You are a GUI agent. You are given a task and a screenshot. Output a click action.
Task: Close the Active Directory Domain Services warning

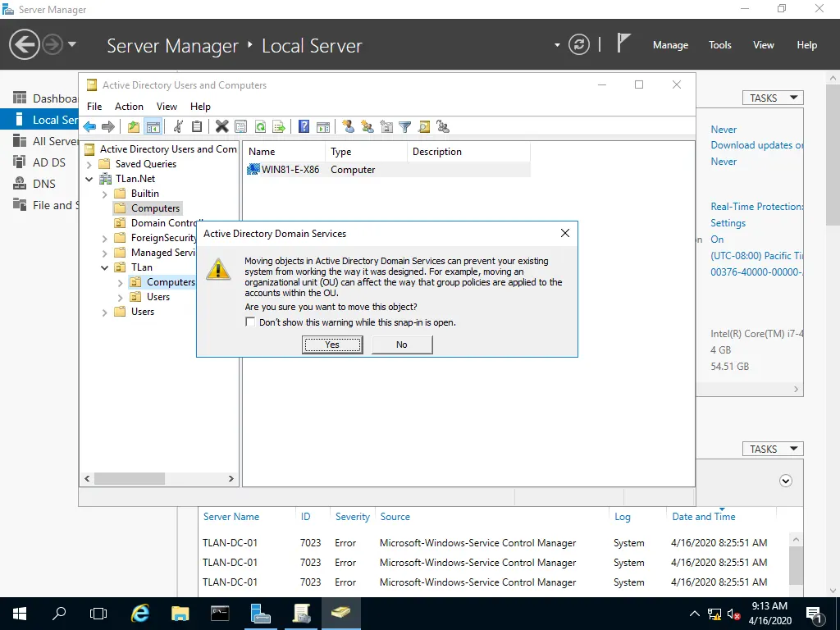click(564, 233)
